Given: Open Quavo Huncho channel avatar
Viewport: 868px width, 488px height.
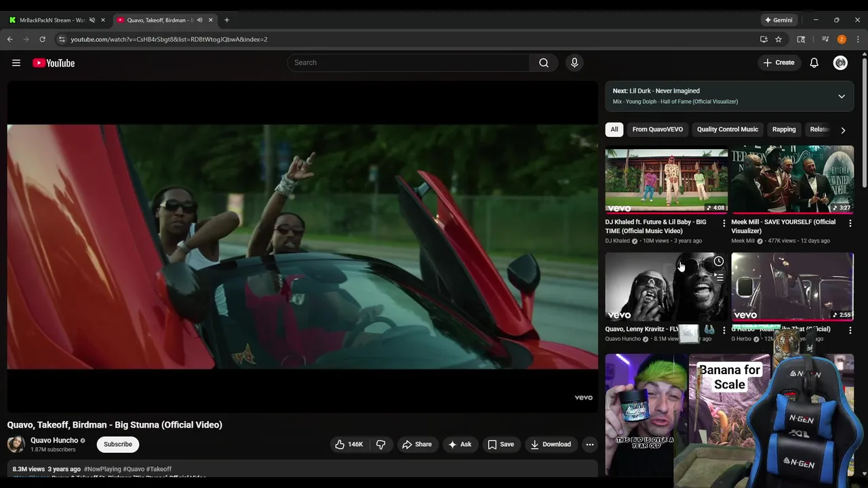Looking at the screenshot, I should click(16, 445).
